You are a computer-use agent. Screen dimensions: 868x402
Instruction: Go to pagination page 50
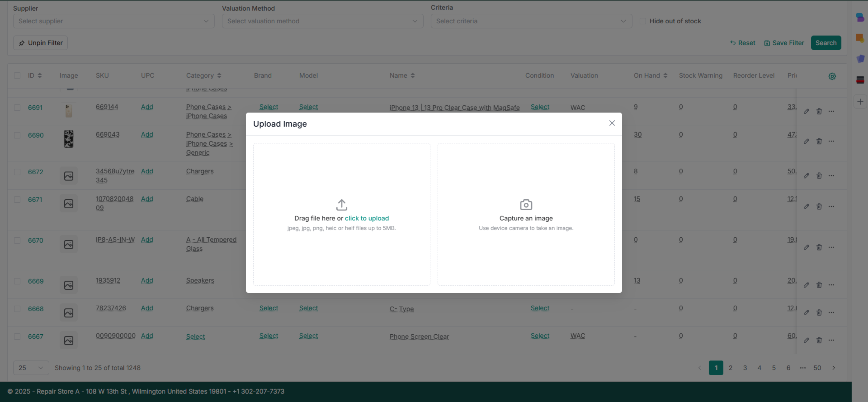pyautogui.click(x=817, y=368)
